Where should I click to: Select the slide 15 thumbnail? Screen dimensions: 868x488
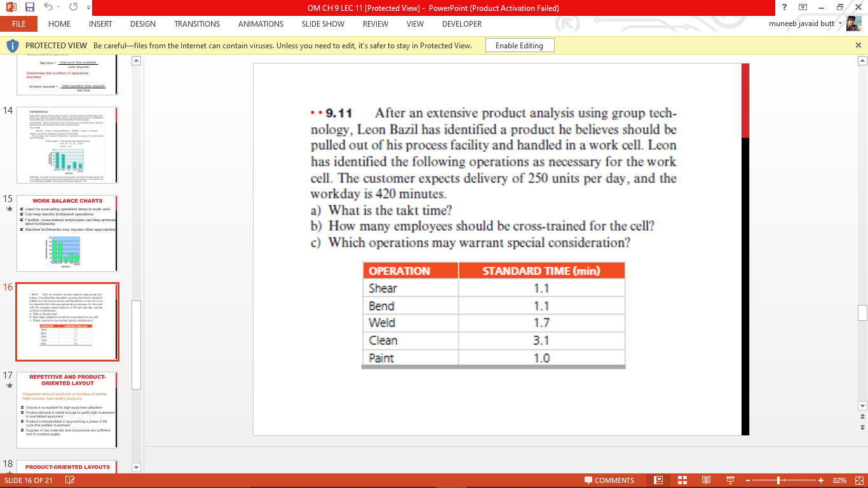67,232
